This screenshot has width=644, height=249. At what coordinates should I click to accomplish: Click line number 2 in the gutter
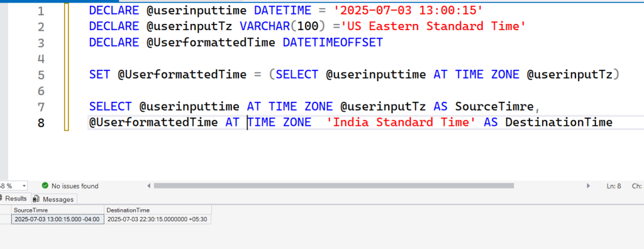click(41, 26)
